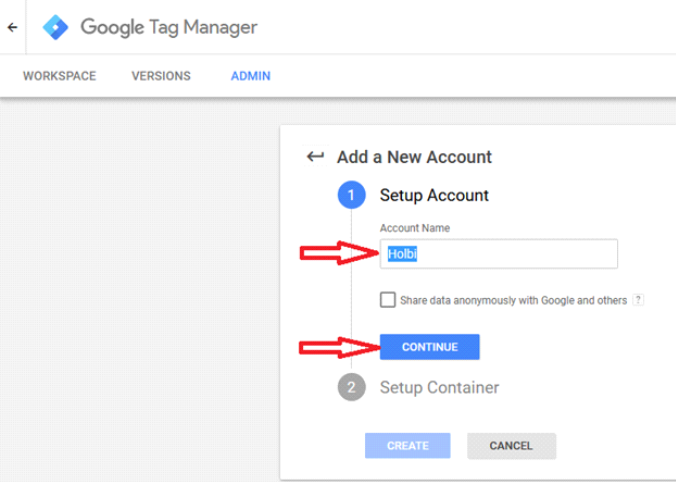Click the return arrow beside Add a New Account
The image size is (676, 482).
coord(315,156)
